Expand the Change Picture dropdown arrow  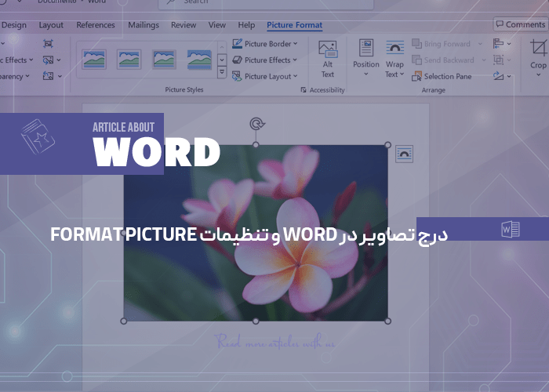click(59, 60)
